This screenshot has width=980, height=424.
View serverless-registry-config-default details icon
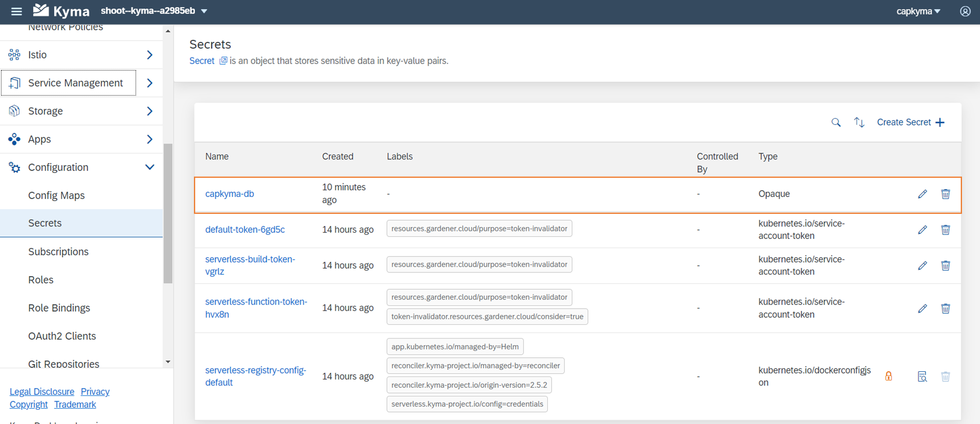point(922,376)
